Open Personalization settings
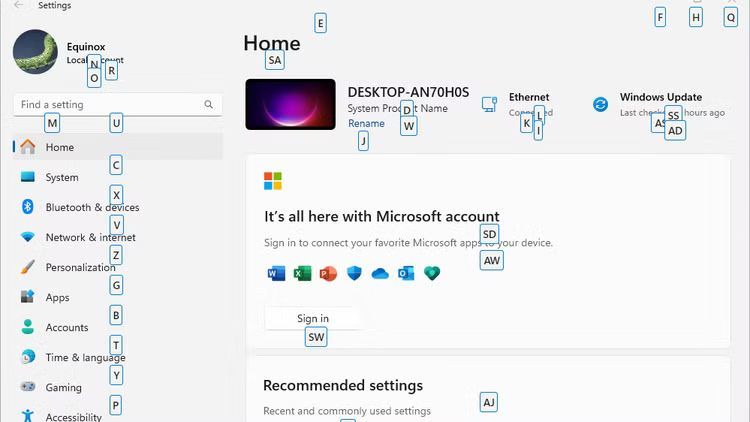This screenshot has height=422, width=750. (x=118, y=267)
